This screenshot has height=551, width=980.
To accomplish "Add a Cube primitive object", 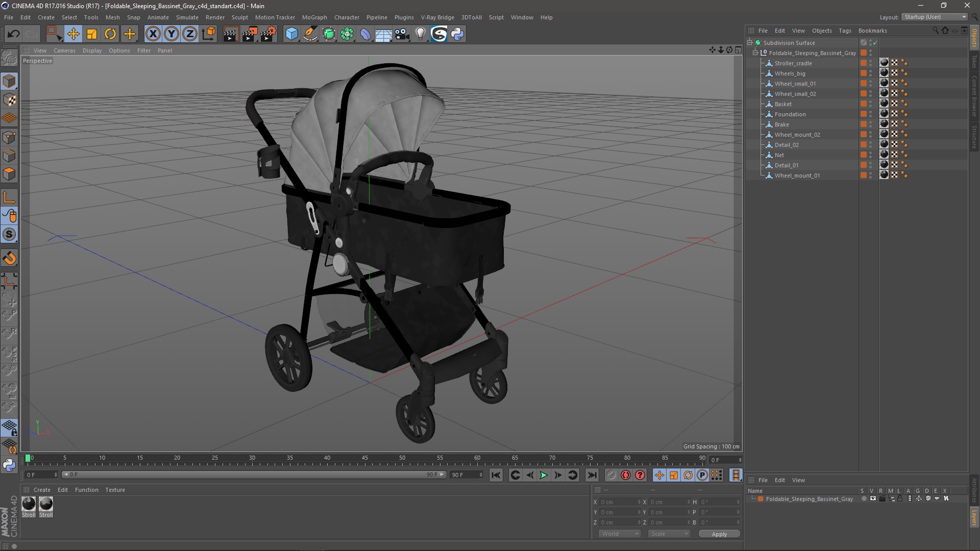I will click(291, 34).
